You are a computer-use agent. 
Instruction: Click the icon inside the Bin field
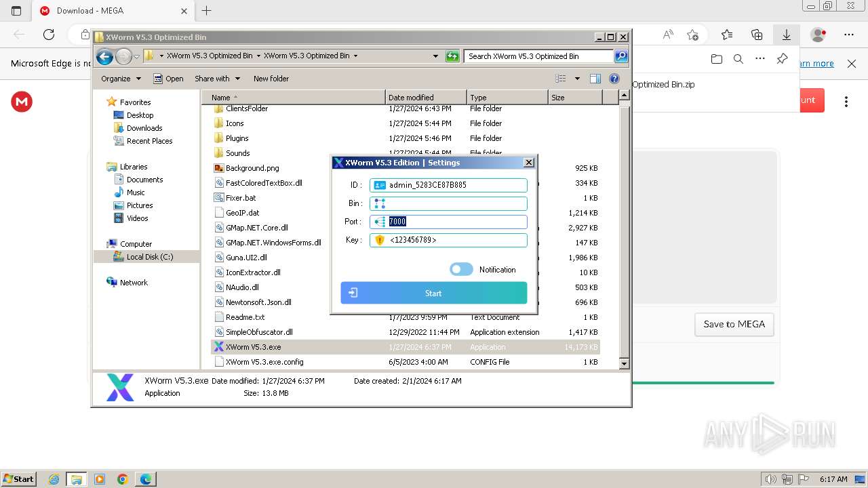click(x=380, y=203)
